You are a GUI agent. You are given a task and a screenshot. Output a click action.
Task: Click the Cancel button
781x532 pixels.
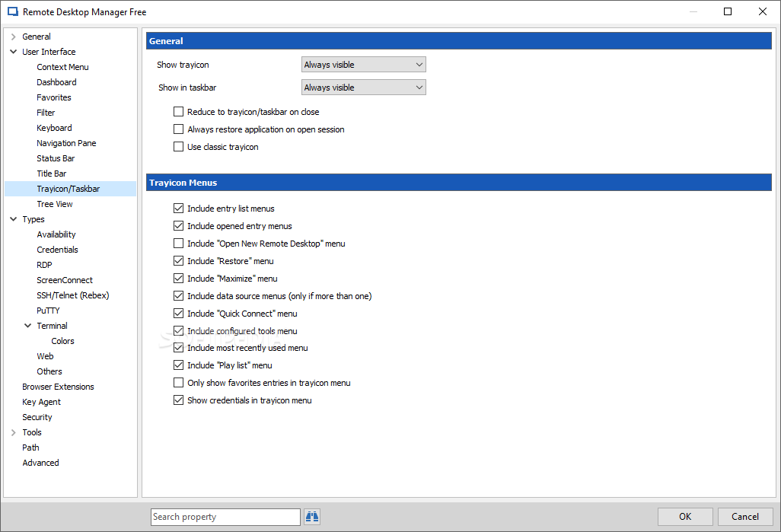[x=745, y=517]
